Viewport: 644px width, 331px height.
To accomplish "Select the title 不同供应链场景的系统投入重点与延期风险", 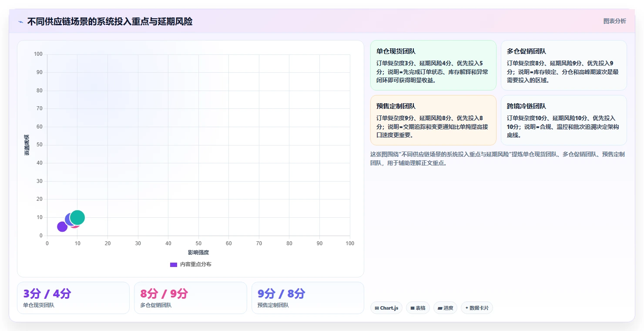I will [110, 21].
